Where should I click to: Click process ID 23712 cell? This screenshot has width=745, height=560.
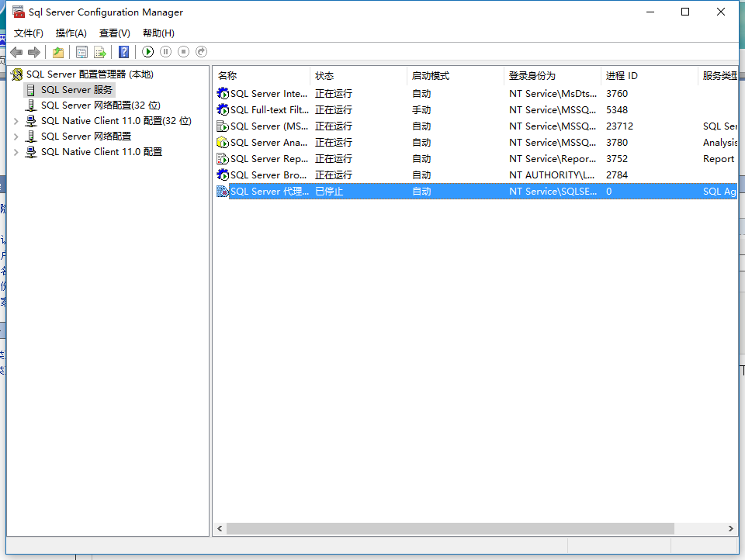pyautogui.click(x=619, y=126)
